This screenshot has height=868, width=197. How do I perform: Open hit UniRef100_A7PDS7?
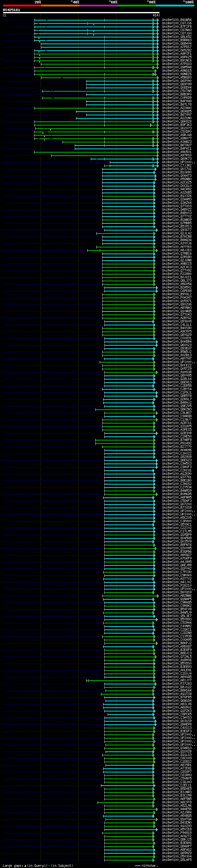click(x=177, y=47)
